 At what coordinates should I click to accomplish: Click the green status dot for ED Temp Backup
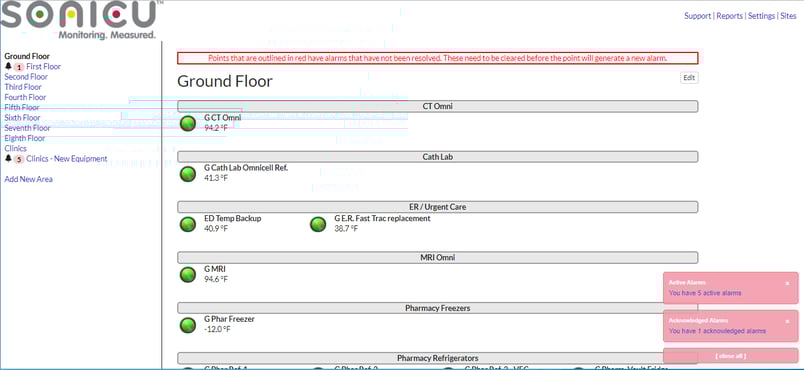click(188, 224)
